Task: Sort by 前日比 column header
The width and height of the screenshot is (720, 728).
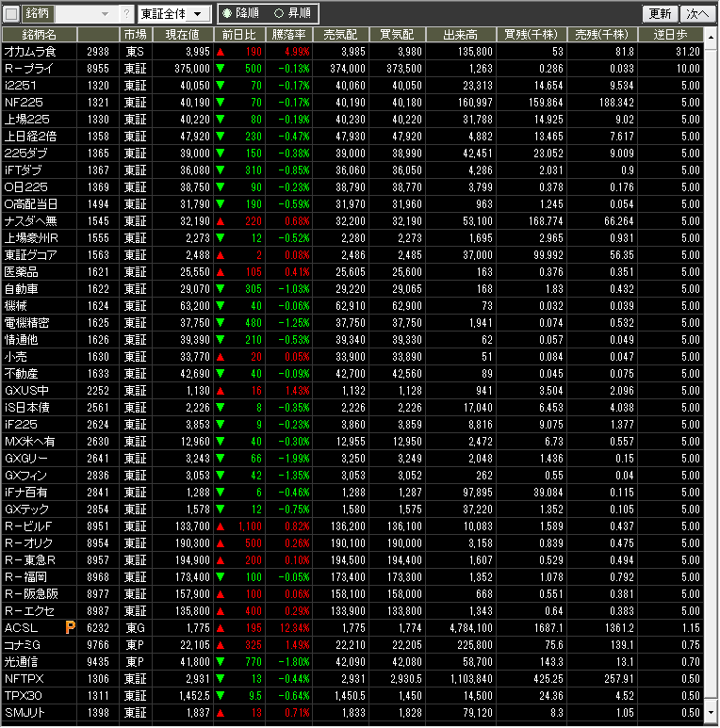Action: pos(239,35)
